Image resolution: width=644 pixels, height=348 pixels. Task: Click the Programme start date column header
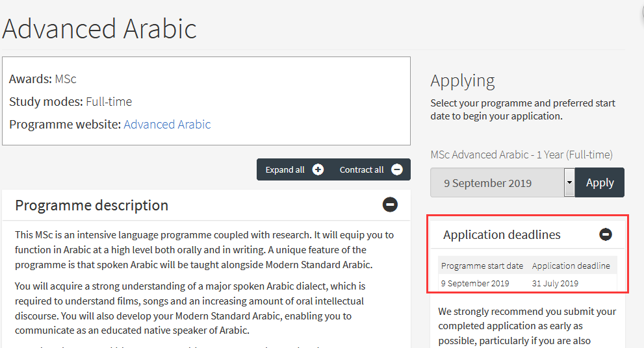pyautogui.click(x=482, y=266)
